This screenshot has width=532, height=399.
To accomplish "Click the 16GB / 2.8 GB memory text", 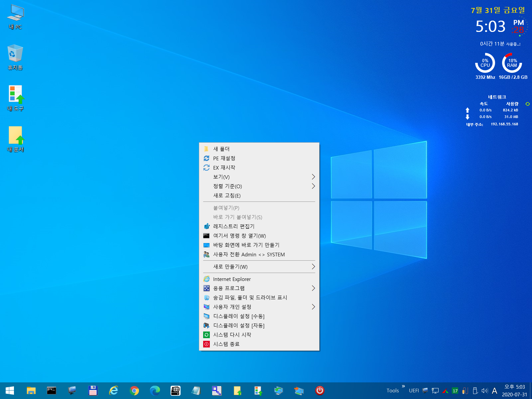I will [513, 77].
